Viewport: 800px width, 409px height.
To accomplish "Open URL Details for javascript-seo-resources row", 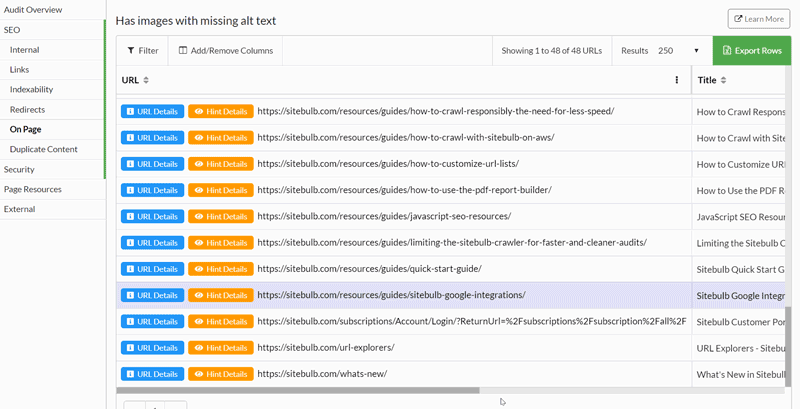I will coord(152,216).
